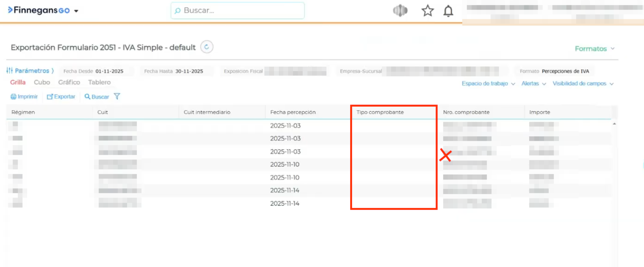Expand the Espacio de trabajo menu

tap(488, 83)
